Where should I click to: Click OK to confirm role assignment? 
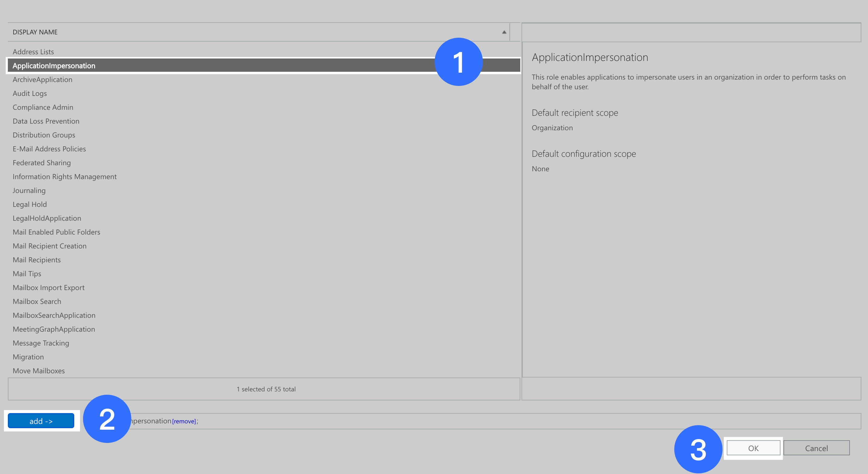point(753,448)
